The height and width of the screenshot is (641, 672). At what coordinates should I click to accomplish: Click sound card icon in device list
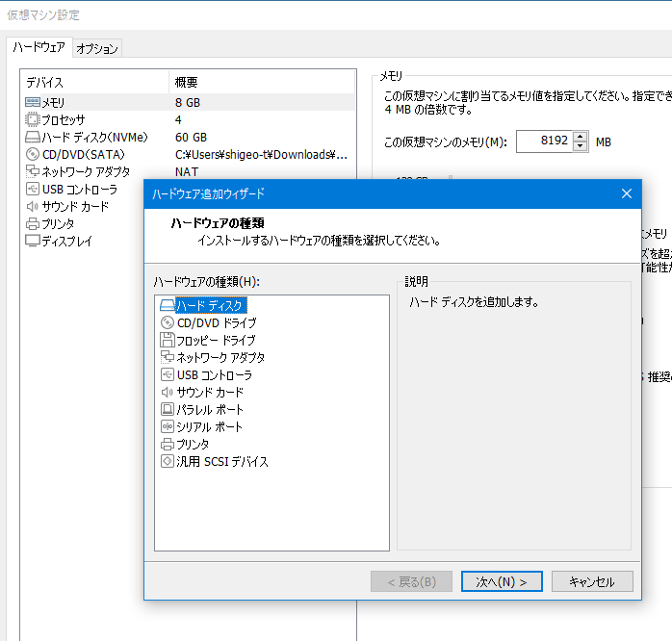click(33, 207)
